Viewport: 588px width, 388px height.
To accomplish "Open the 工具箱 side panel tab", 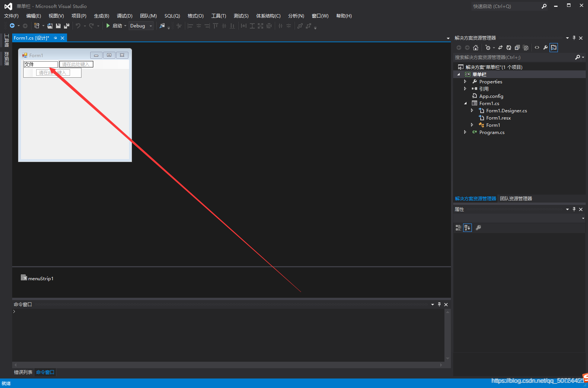I will 6,41.
